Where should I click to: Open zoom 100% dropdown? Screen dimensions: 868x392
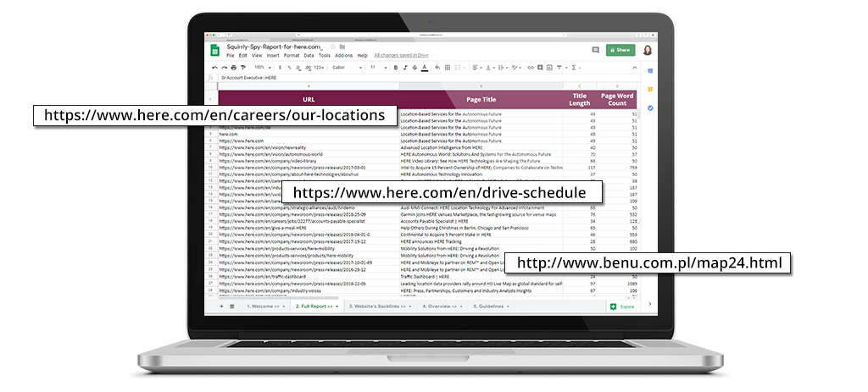263,68
